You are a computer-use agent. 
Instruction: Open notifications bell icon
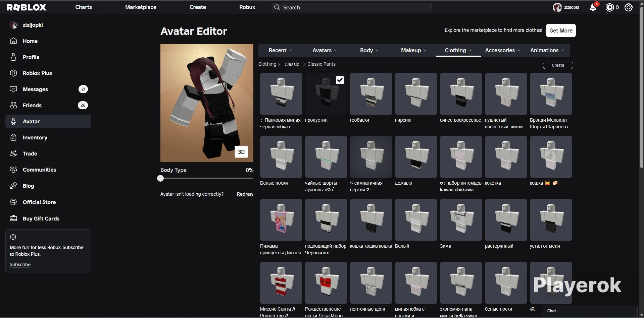coord(593,7)
